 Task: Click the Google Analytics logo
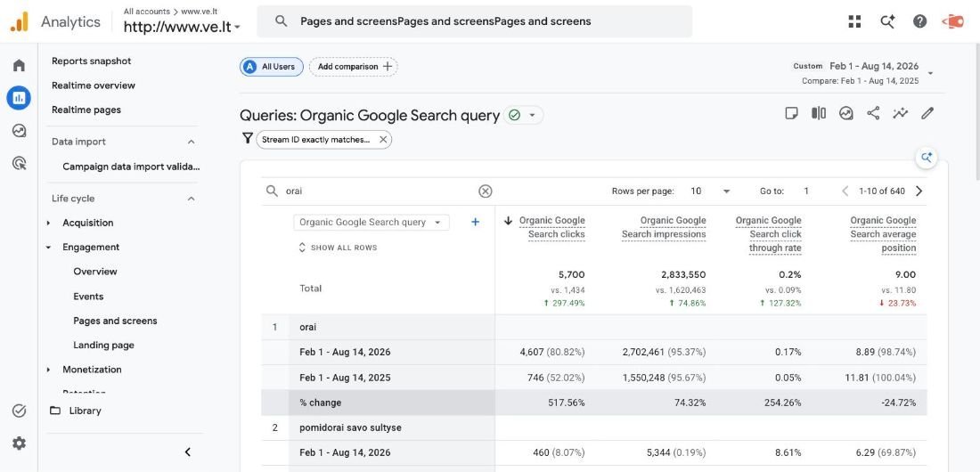20,21
